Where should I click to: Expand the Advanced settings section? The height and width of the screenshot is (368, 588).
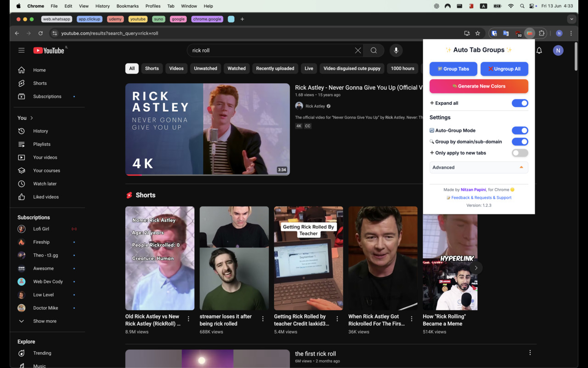click(478, 167)
